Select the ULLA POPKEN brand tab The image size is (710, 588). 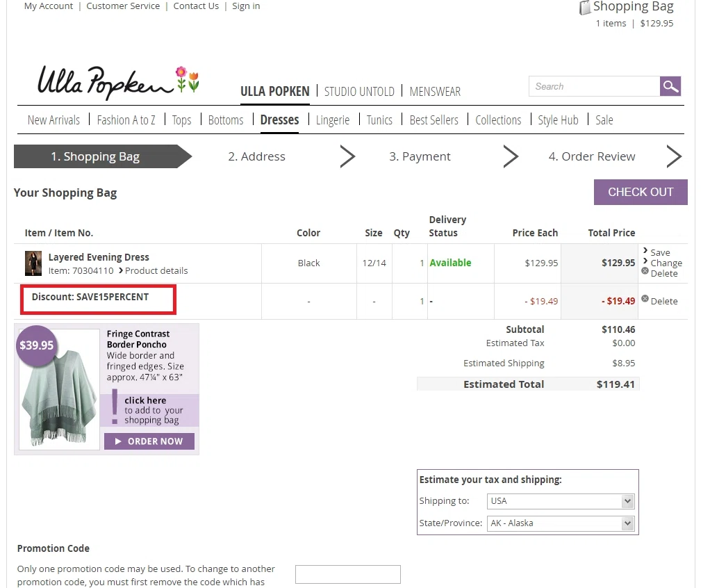click(x=275, y=92)
